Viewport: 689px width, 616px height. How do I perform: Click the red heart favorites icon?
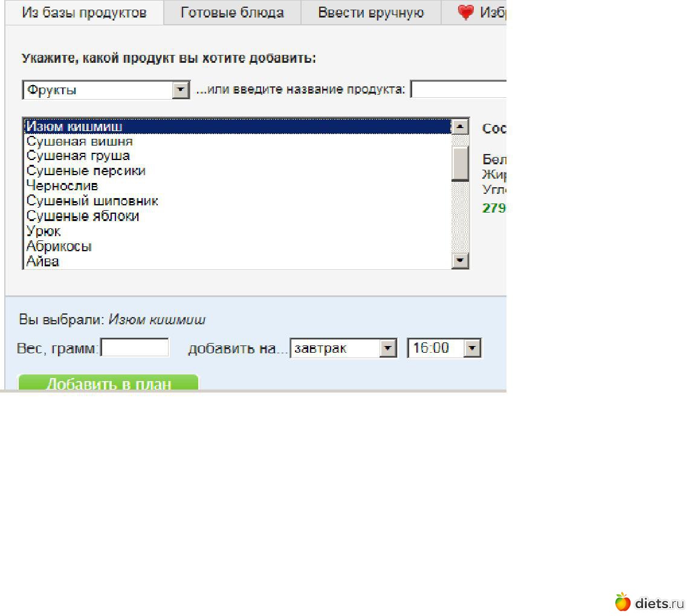465,13
